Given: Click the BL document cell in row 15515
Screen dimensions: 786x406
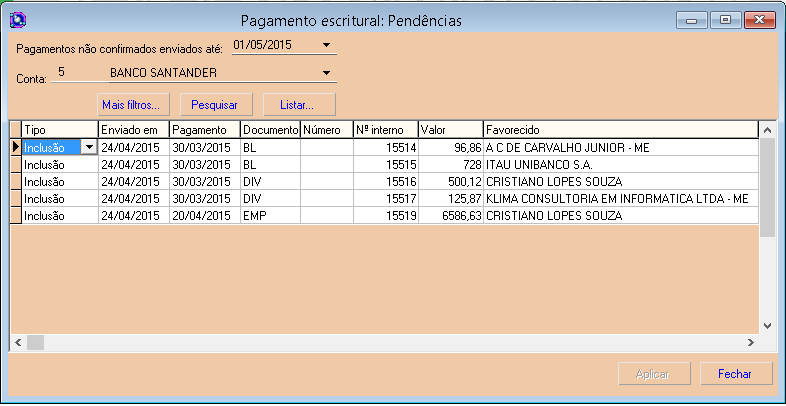Looking at the screenshot, I should point(270,164).
